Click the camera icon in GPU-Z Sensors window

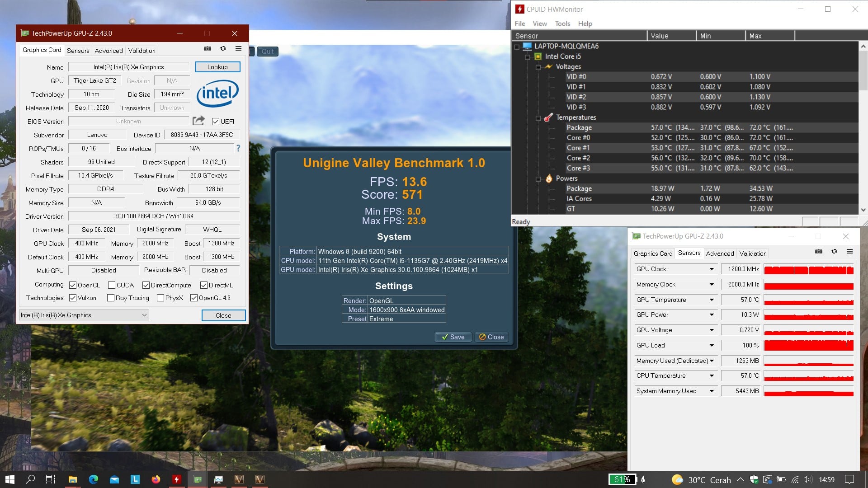819,251
